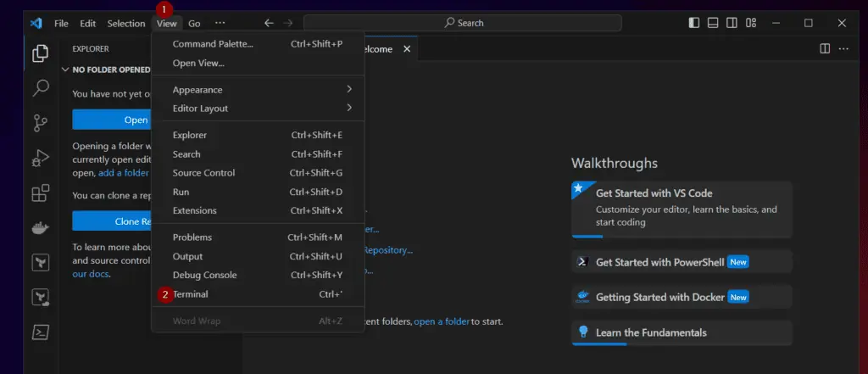This screenshot has width=868, height=374.
Task: Expand the Appearance submenu
Action: click(x=258, y=90)
